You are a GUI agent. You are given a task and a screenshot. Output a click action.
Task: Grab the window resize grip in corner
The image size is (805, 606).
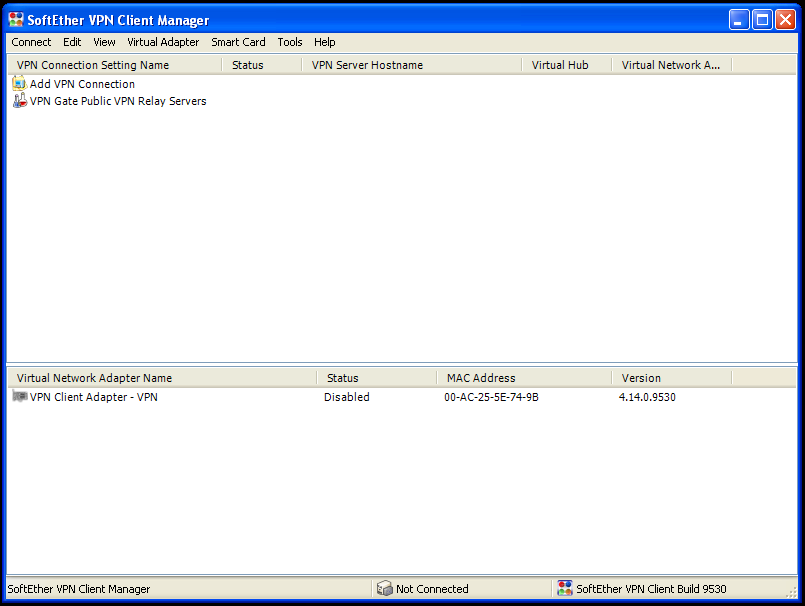[x=791, y=592]
